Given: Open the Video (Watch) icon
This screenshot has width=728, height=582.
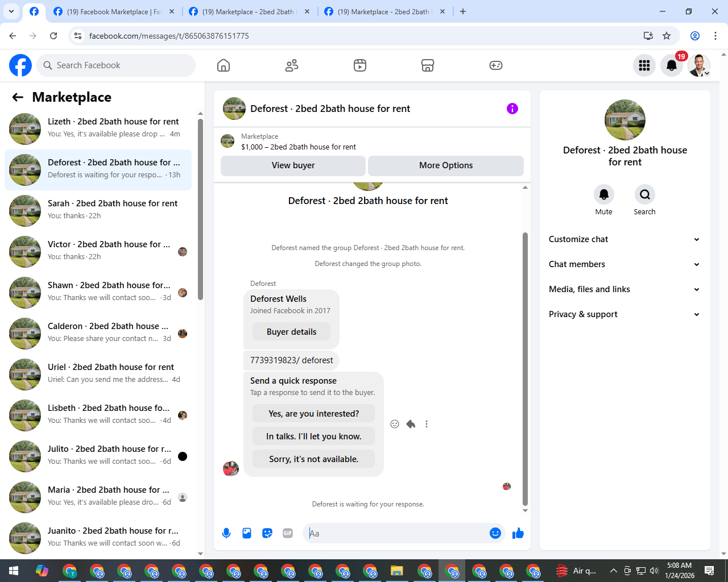Looking at the screenshot, I should tap(360, 65).
